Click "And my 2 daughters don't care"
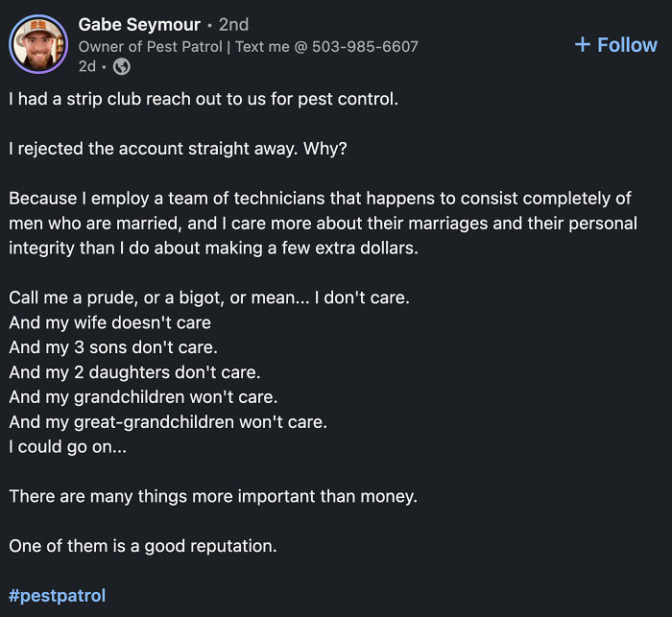Image resolution: width=672 pixels, height=617 pixels. (134, 372)
